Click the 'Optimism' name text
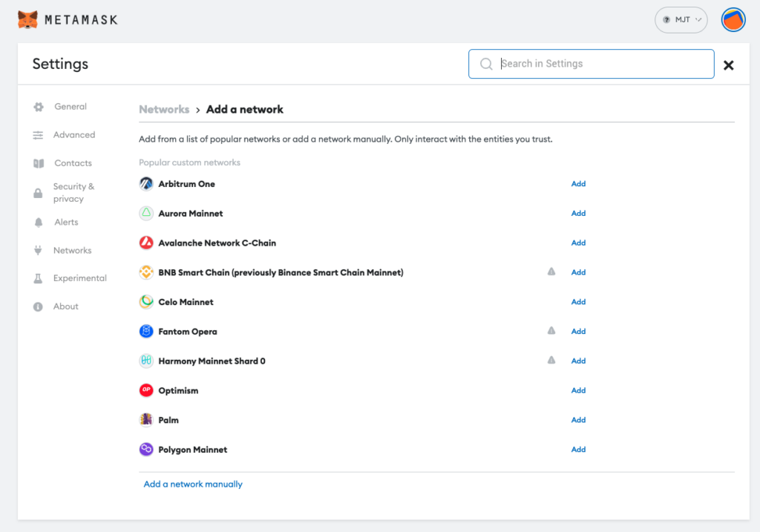Image resolution: width=760 pixels, height=532 pixels. pos(178,391)
